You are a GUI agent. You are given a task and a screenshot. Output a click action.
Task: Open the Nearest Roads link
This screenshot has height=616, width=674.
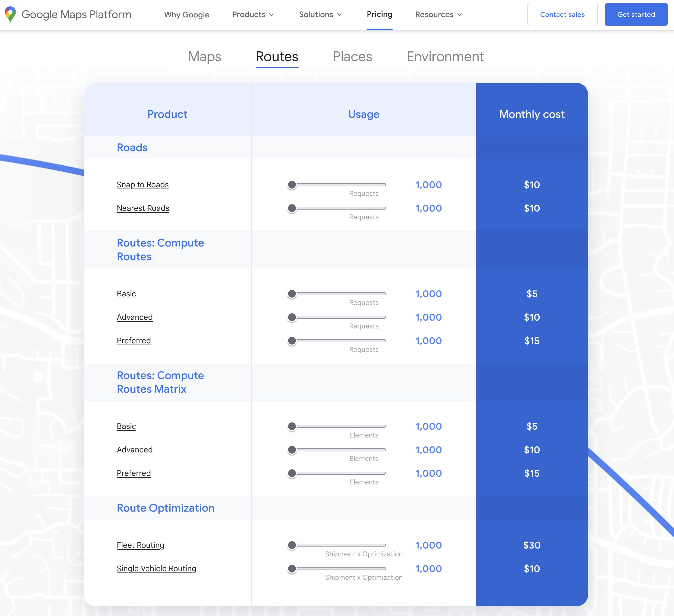[143, 208]
